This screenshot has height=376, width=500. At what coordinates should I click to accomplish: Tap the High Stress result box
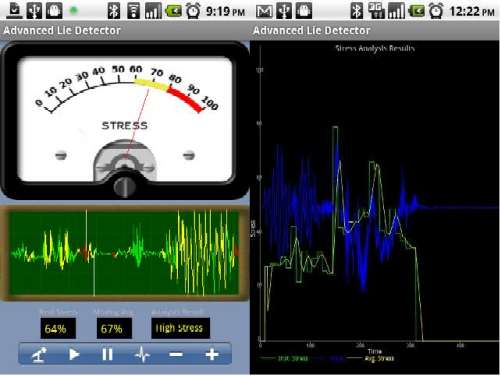[x=180, y=329]
